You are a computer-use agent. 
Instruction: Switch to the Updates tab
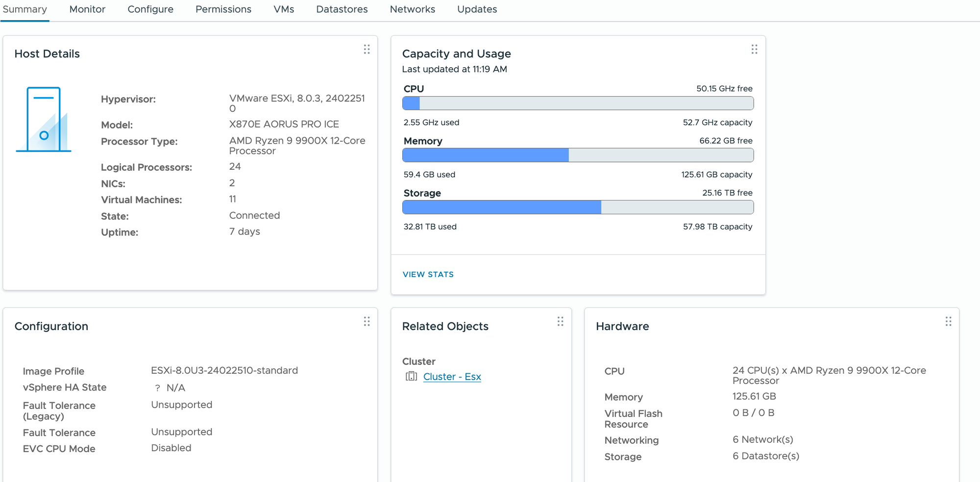click(477, 9)
